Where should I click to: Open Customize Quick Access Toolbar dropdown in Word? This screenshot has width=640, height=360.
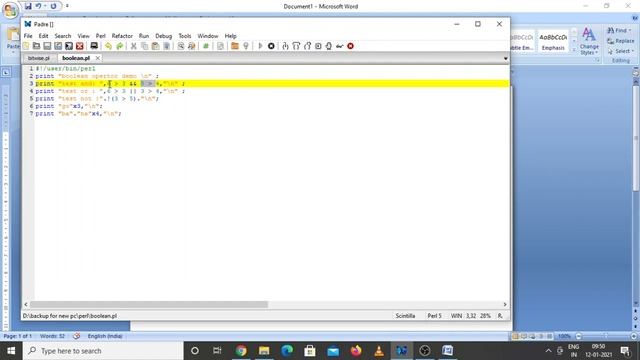tap(67, 6)
